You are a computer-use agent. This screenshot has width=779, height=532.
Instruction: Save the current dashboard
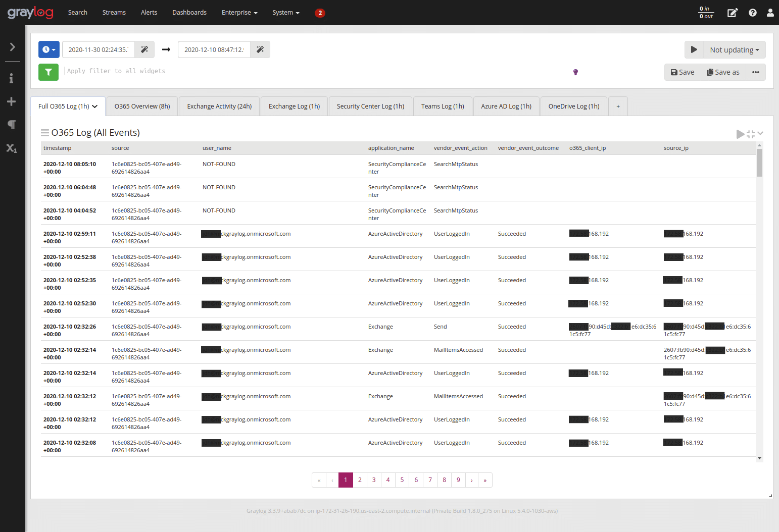pyautogui.click(x=683, y=72)
